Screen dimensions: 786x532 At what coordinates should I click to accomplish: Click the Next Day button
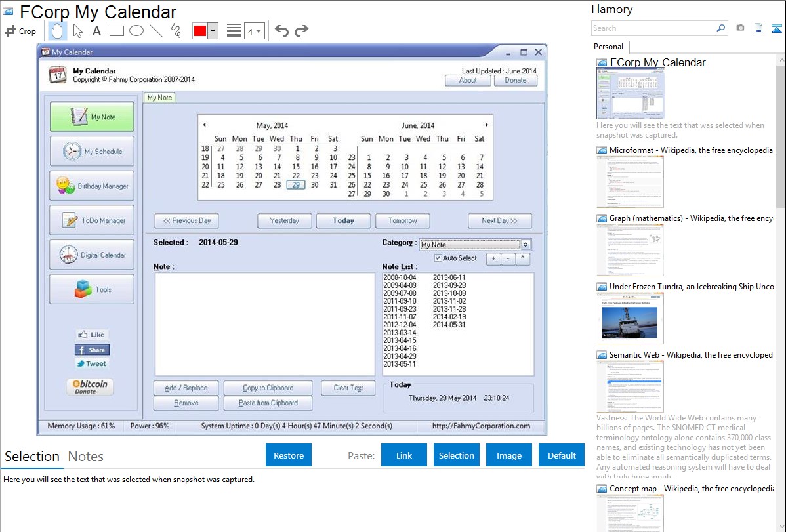(x=500, y=220)
